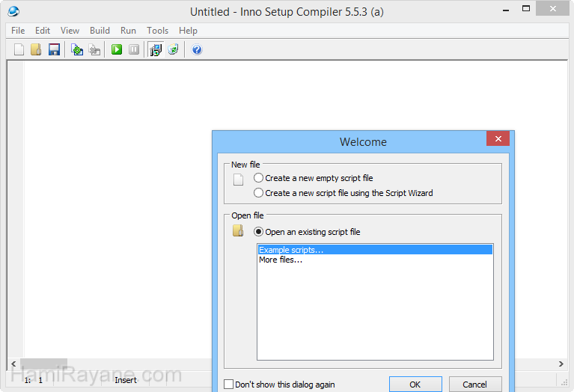Image resolution: width=574 pixels, height=392 pixels.
Task: Open the View menu
Action: 70,31
